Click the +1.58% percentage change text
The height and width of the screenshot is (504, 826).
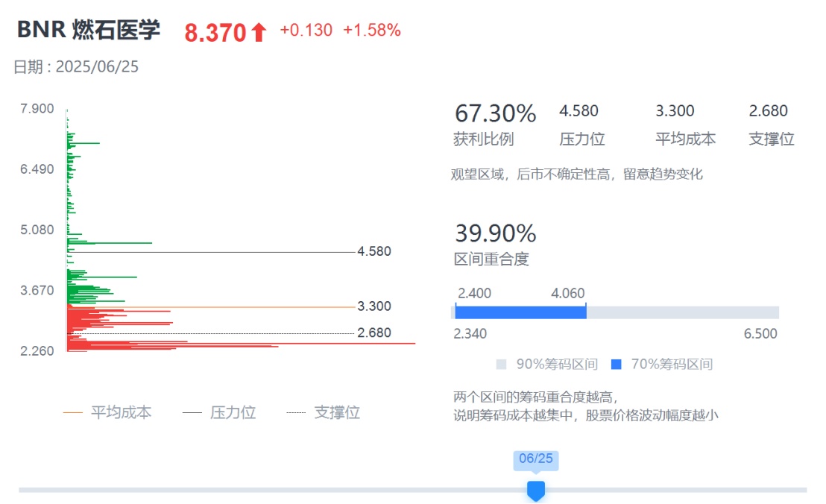point(372,31)
